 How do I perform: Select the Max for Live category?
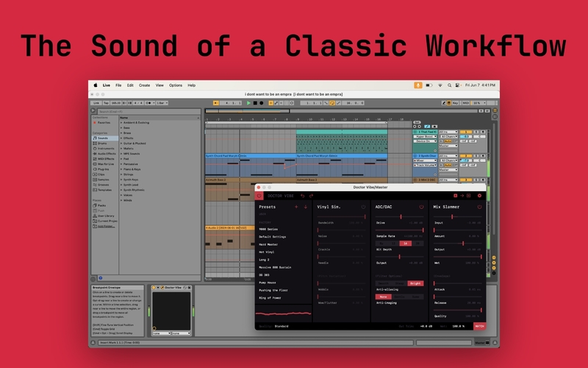click(x=104, y=164)
